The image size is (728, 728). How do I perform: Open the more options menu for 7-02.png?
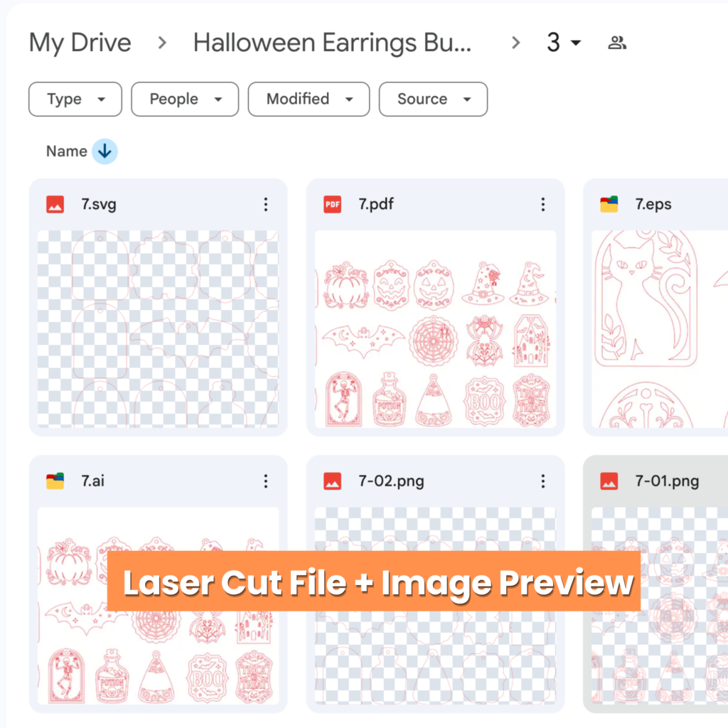[x=542, y=481]
